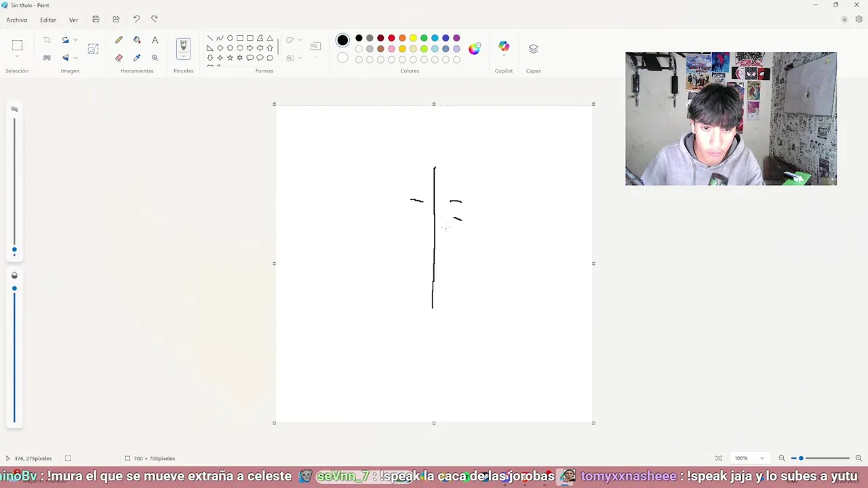This screenshot has height=488, width=868.
Task: Activate Color 1 black primary swatch
Action: point(342,40)
